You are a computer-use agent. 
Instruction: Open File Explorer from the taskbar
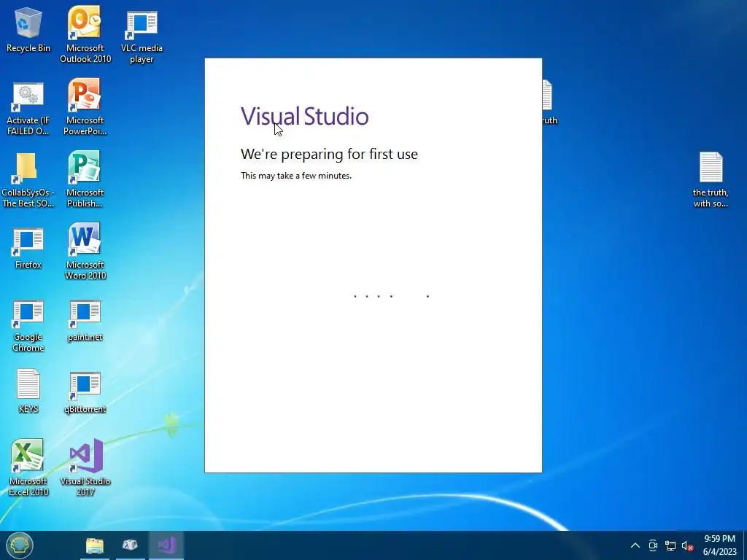point(95,545)
